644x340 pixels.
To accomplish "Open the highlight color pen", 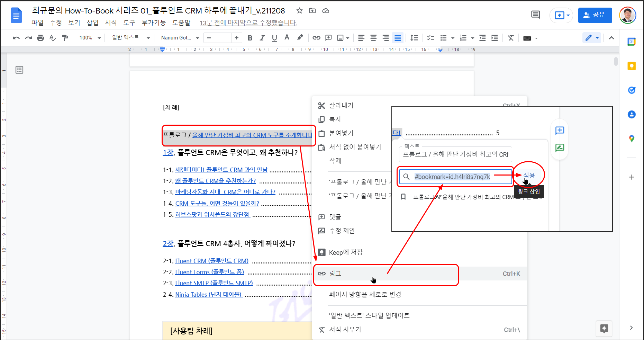I will tap(300, 37).
